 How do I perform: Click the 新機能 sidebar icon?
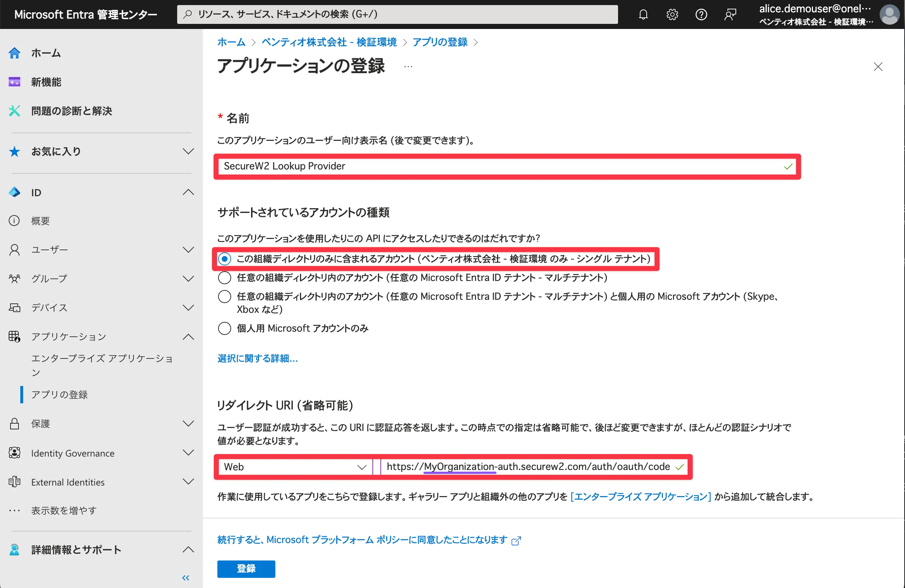pos(14,82)
